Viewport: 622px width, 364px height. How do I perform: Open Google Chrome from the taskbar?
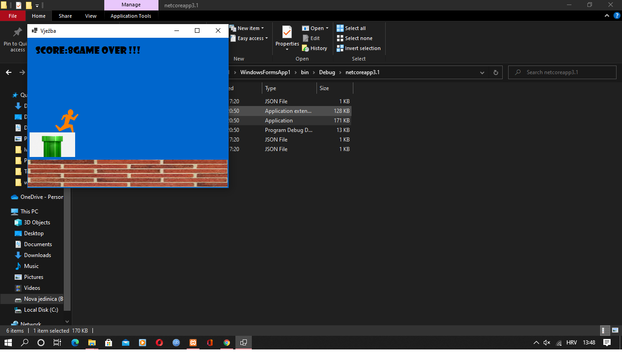coord(227,343)
